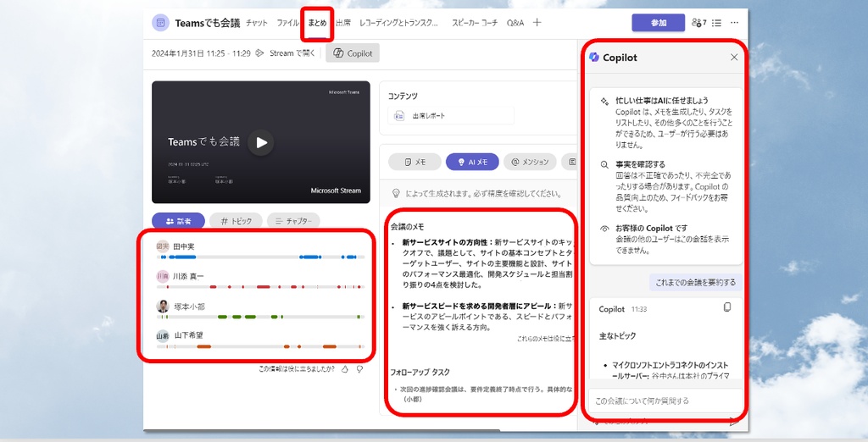
Task: Select the トピック pill
Action: 236,221
